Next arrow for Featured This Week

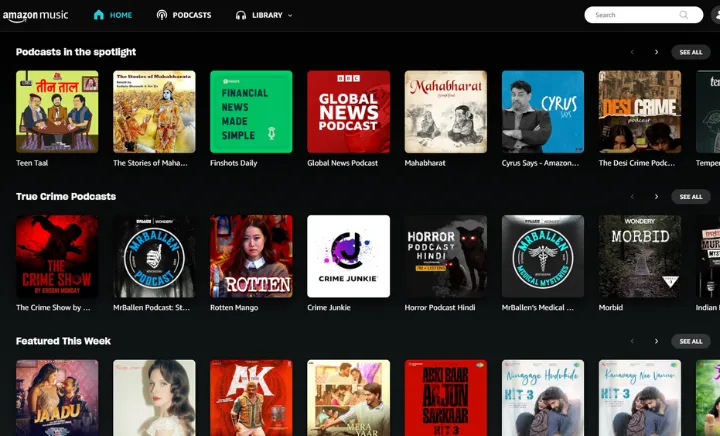pyautogui.click(x=656, y=341)
